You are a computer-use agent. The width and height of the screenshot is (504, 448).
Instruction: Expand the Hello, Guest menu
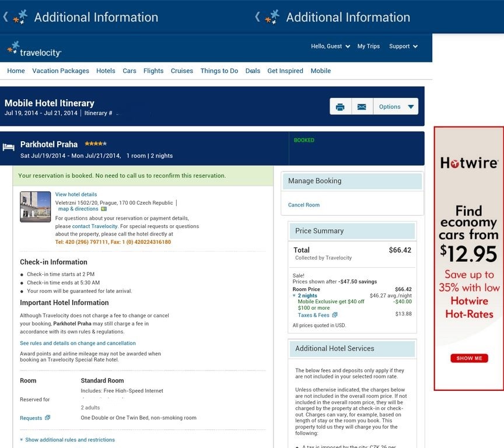(x=330, y=46)
